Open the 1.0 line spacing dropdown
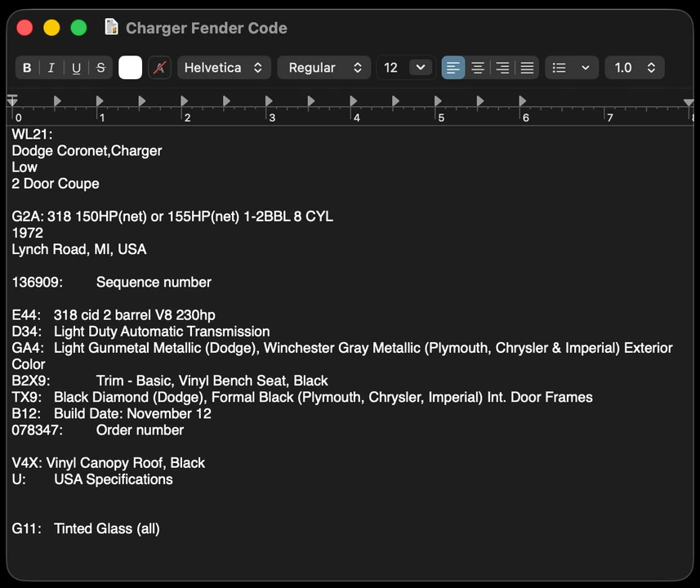The width and height of the screenshot is (700, 588). tap(635, 68)
